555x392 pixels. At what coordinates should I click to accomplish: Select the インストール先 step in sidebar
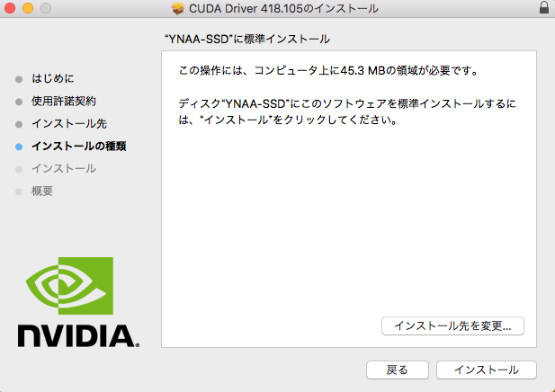[69, 123]
